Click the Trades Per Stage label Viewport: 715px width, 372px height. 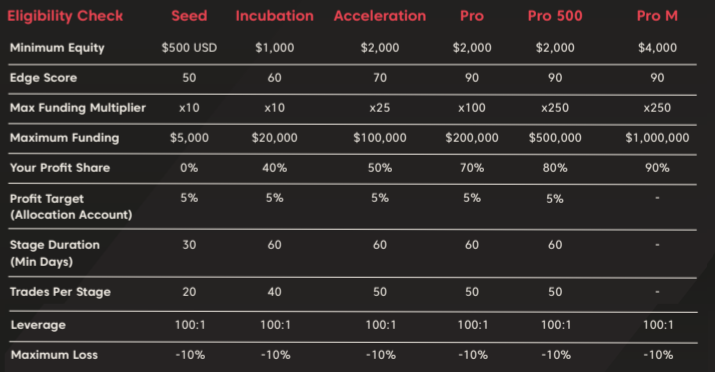tap(60, 292)
